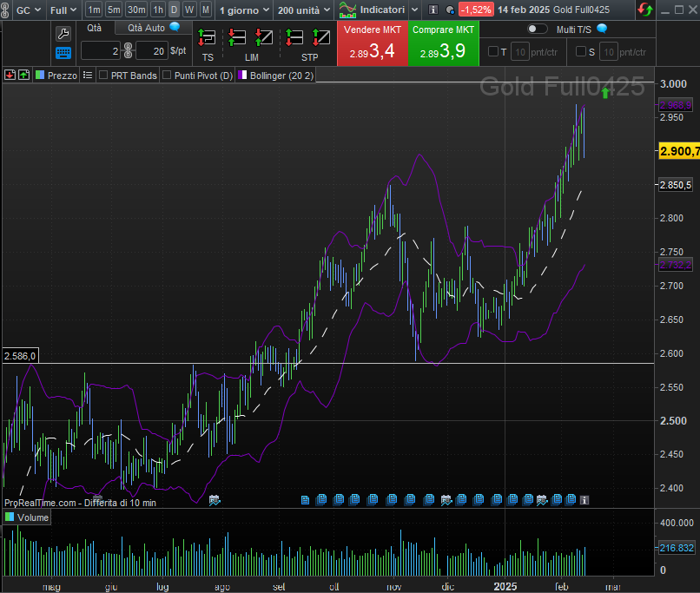Screen dimensions: 700x593
Task: Enable the PRT Bands checkbox
Action: coord(103,76)
